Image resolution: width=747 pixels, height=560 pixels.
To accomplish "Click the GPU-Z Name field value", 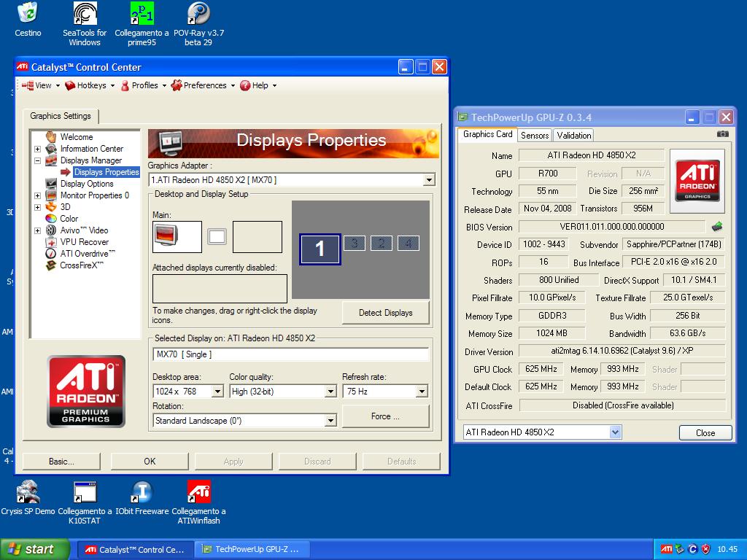I will [x=591, y=155].
